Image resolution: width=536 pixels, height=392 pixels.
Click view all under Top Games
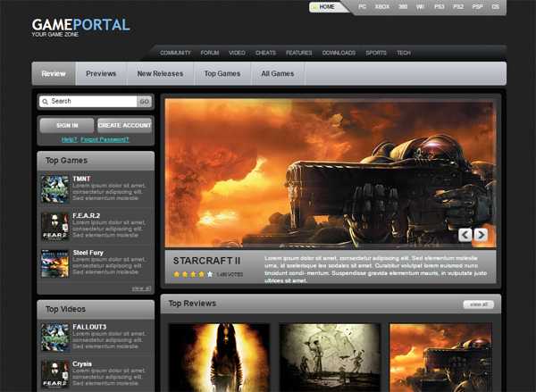[x=141, y=288]
